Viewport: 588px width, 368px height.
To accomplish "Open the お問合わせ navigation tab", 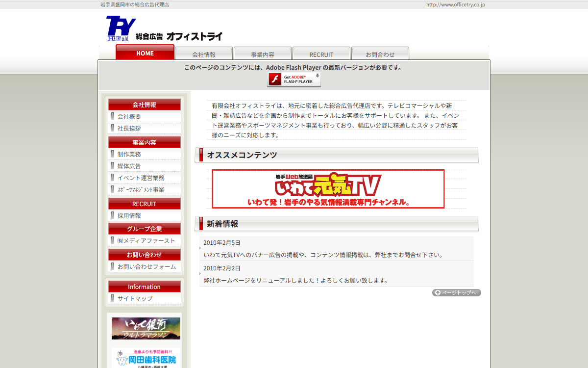I will pyautogui.click(x=380, y=54).
